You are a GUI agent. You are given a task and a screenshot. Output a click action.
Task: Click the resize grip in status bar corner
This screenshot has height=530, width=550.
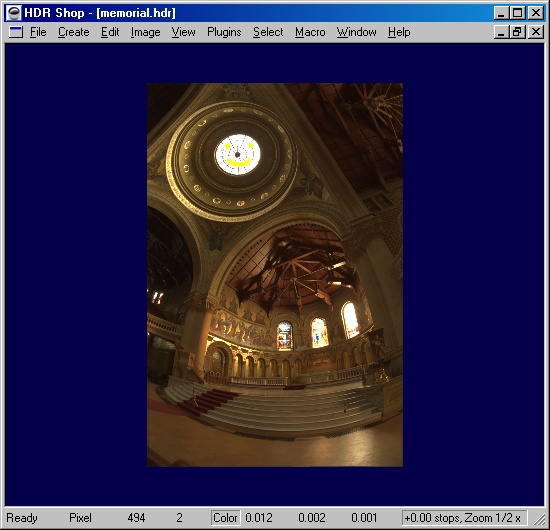tap(537, 518)
